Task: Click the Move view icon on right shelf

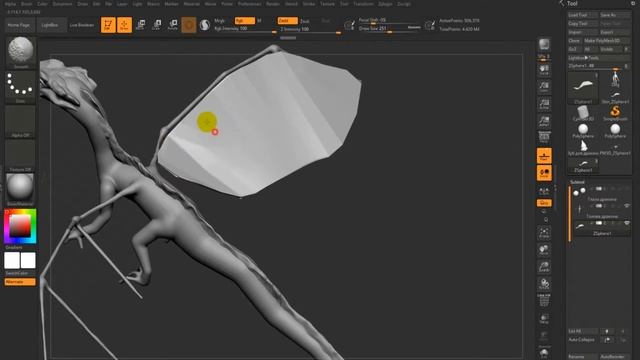Action: pyautogui.click(x=544, y=250)
